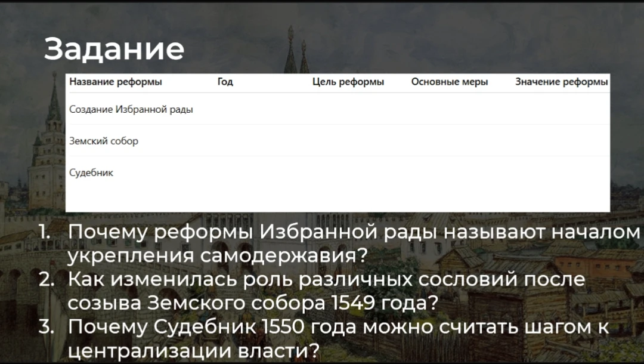The height and width of the screenshot is (364, 644).
Task: Select the 'Цель реформы' column header
Action: 348,82
